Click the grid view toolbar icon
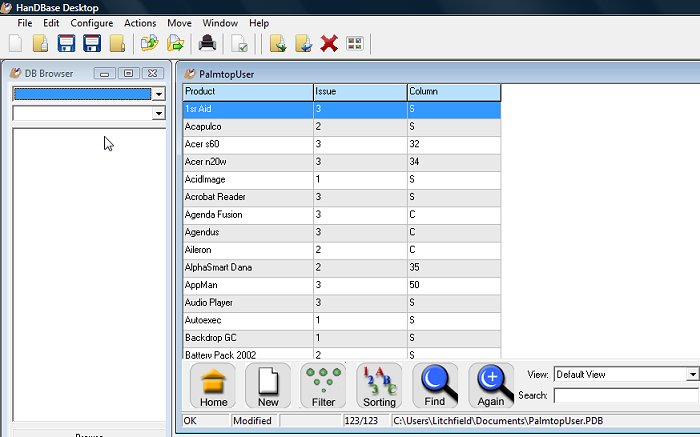The width and height of the screenshot is (700, 437). point(355,43)
